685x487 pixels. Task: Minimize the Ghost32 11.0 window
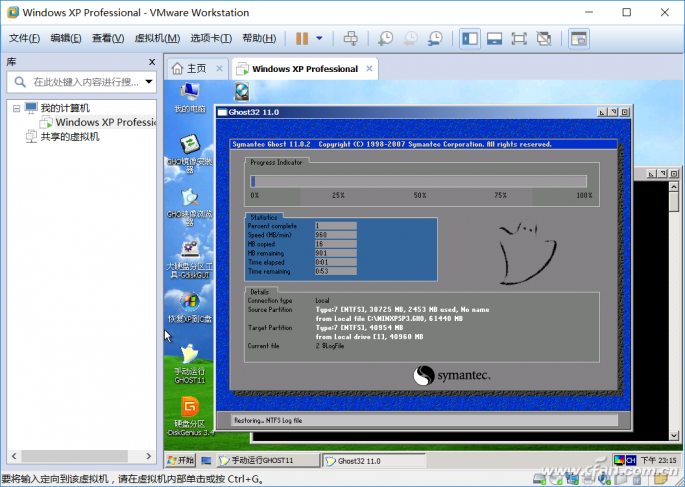click(x=602, y=112)
